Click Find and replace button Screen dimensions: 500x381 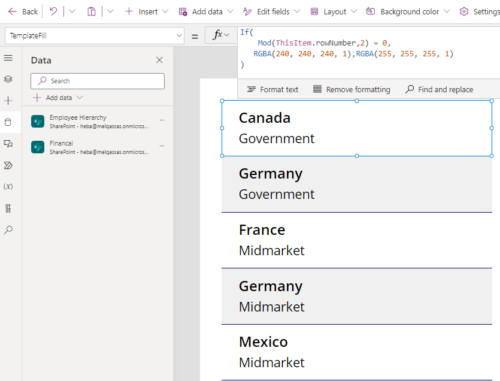[x=439, y=89]
